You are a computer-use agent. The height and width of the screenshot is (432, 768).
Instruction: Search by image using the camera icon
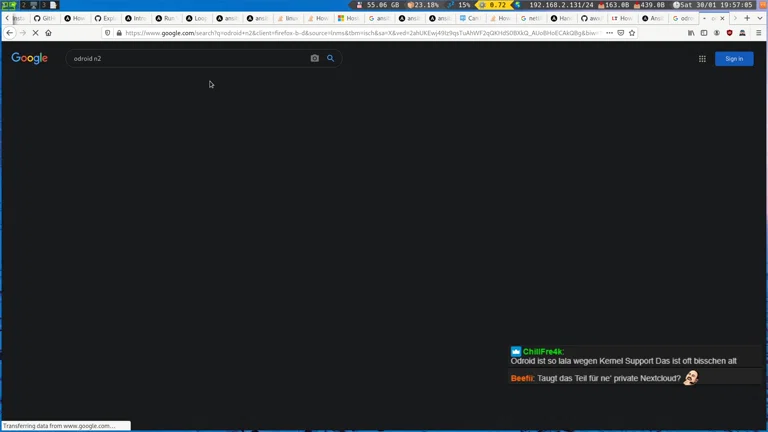click(314, 58)
